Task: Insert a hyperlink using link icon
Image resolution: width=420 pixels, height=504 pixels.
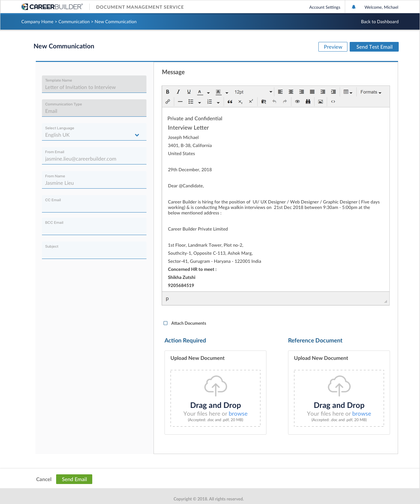Action: (168, 102)
